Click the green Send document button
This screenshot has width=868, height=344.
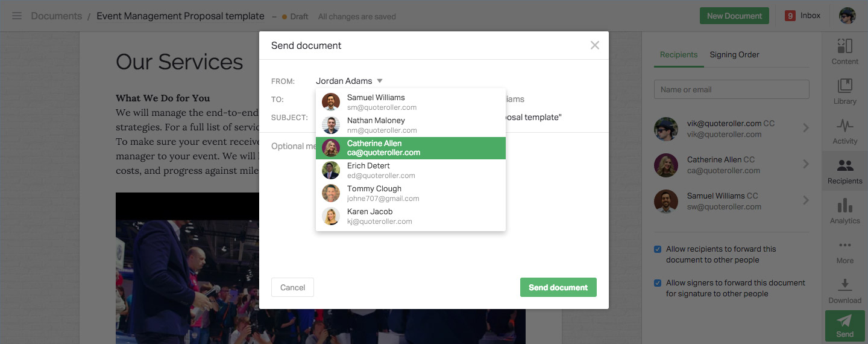click(558, 287)
